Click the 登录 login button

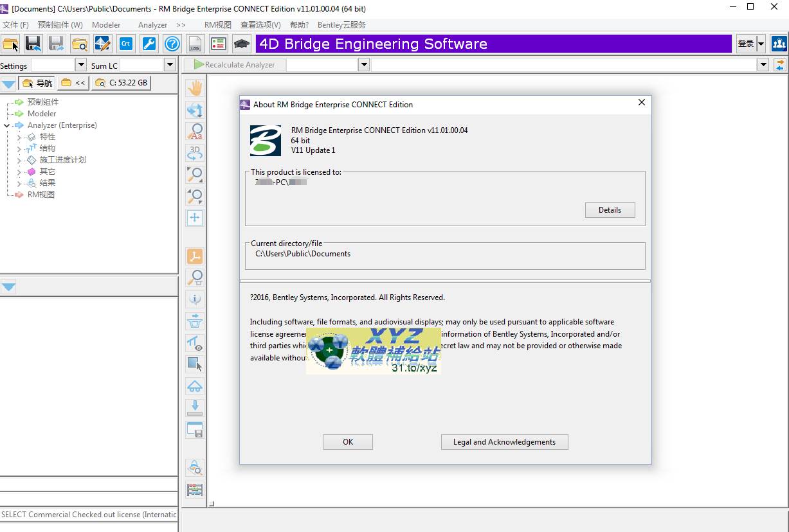tap(746, 44)
